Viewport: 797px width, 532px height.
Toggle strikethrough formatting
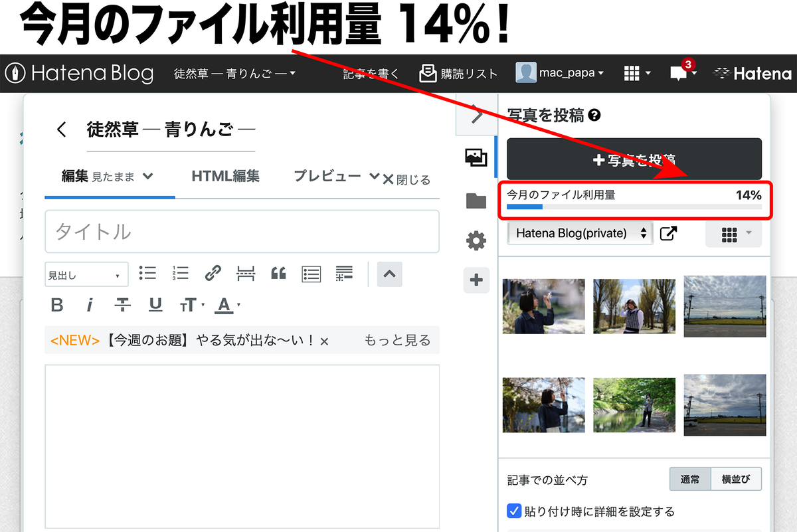tap(122, 306)
